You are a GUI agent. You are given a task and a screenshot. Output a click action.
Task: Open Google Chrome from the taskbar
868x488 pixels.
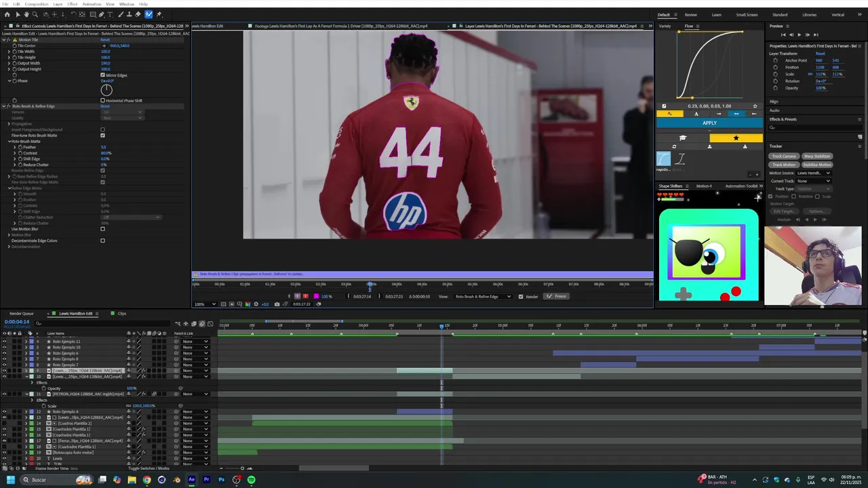146,480
